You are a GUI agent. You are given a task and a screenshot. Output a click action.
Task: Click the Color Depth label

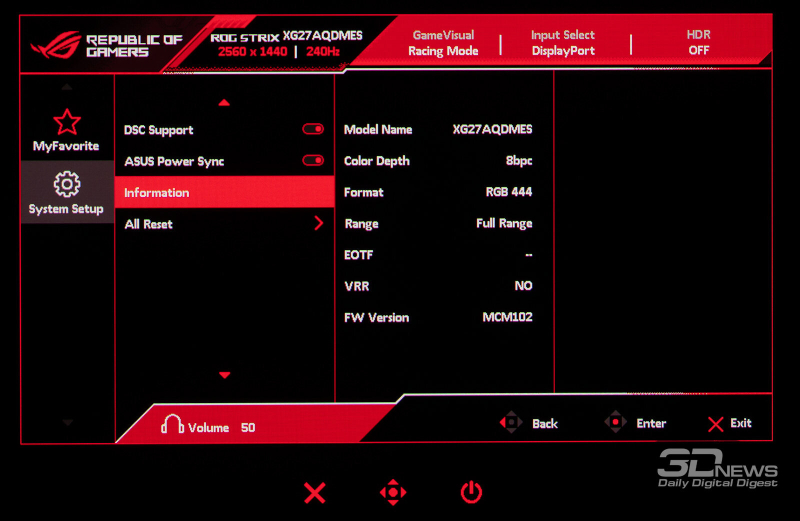(x=377, y=161)
